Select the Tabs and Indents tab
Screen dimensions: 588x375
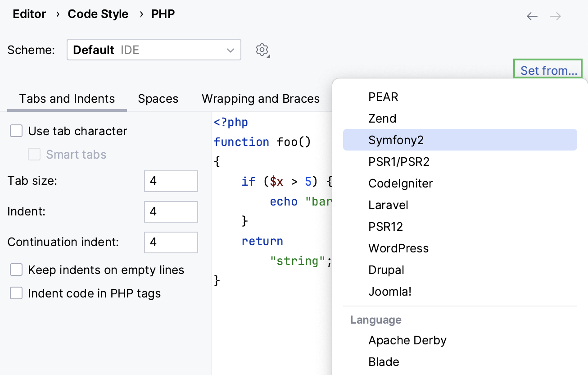click(x=67, y=99)
